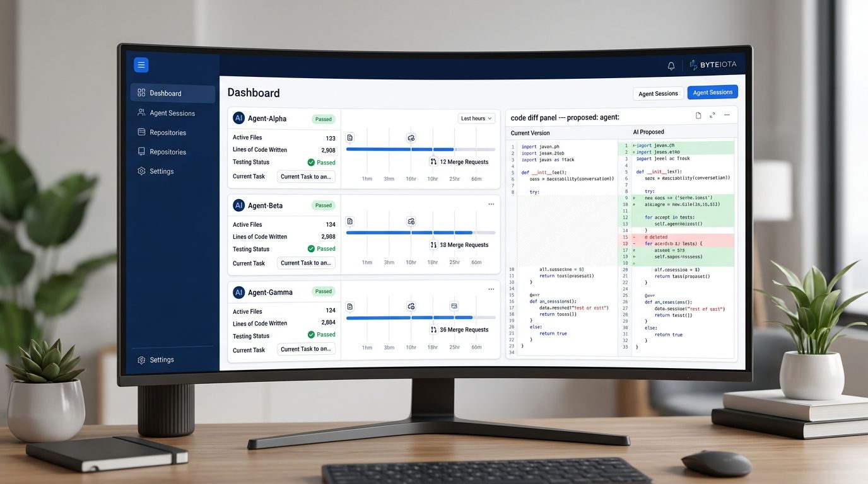Click the document icon on Agent-Beta's timeline
Viewport: 868px width, 484px height.
350,221
